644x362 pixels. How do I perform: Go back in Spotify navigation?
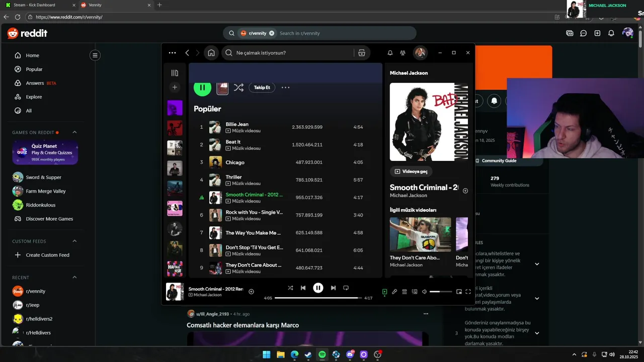pos(187,53)
